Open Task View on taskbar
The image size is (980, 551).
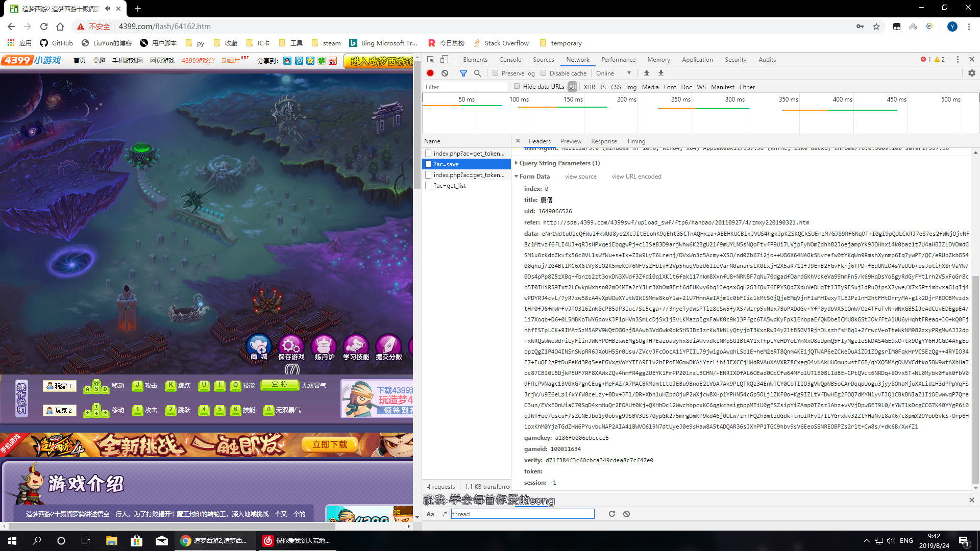point(86,540)
